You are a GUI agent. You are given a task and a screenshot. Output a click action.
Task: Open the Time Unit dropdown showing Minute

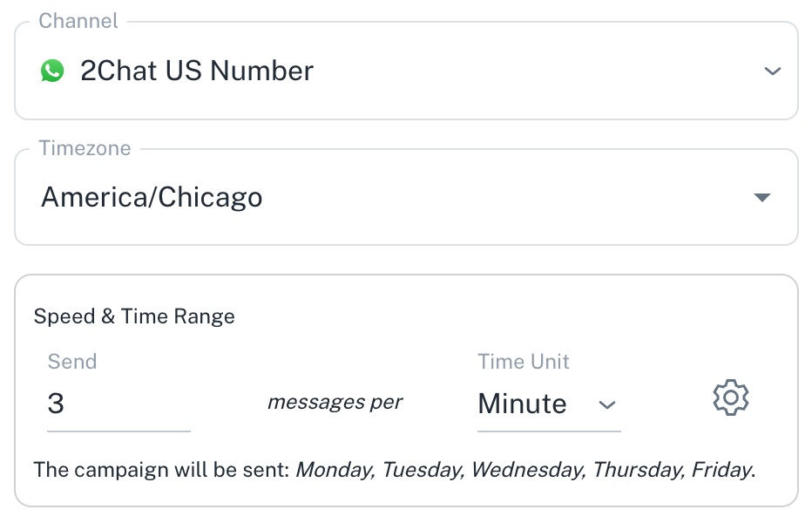click(x=547, y=404)
